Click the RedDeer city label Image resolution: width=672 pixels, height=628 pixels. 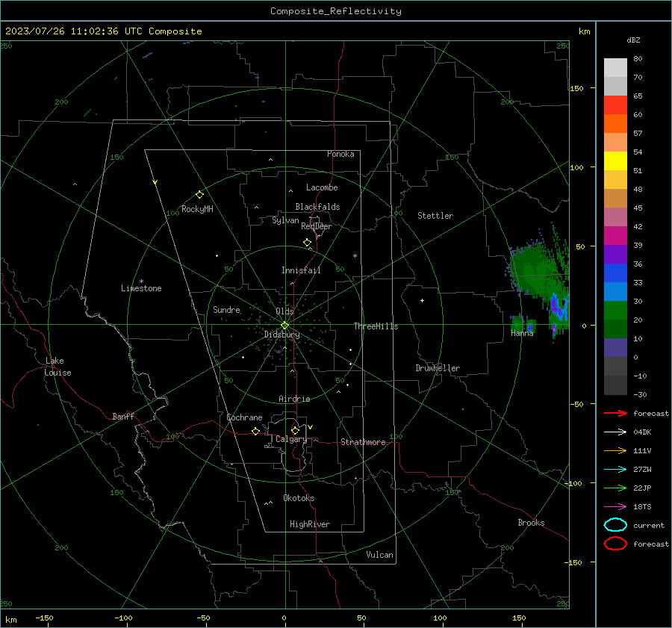pyautogui.click(x=317, y=226)
